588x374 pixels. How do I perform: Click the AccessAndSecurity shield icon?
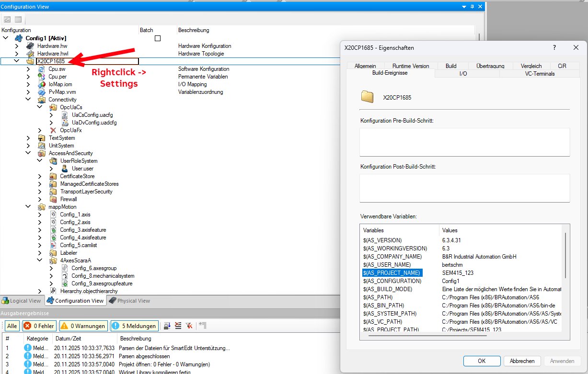(x=42, y=153)
